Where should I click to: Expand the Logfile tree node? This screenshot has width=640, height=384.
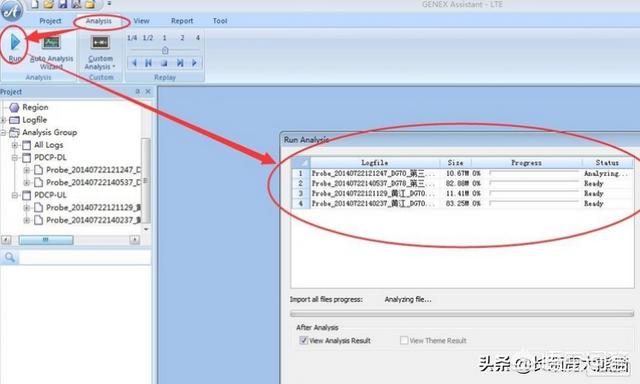coord(4,120)
